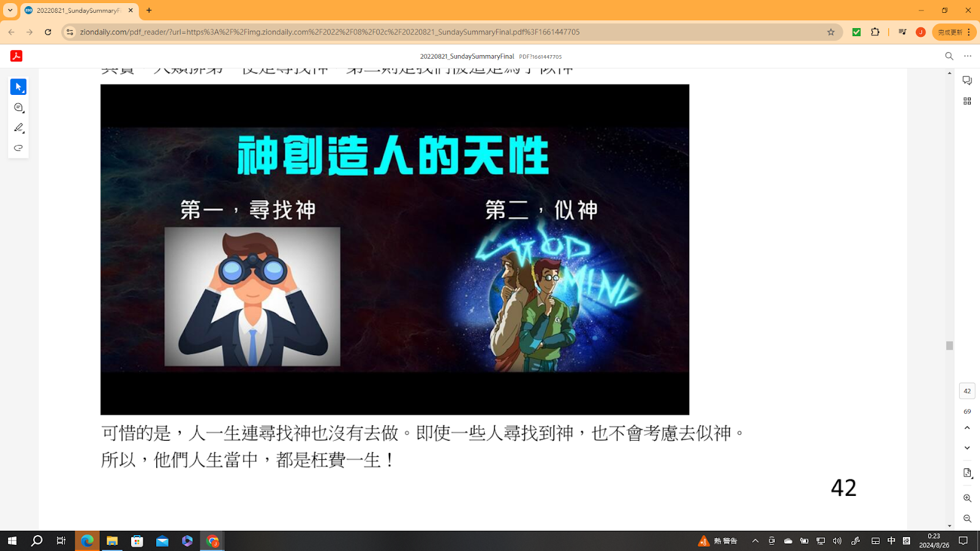Open the Chrome profile avatar
The image size is (980, 551).
pos(921,32)
